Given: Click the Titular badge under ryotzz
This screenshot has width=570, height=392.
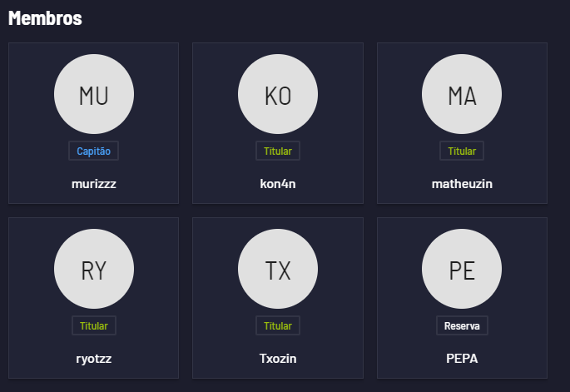Looking at the screenshot, I should click(94, 325).
